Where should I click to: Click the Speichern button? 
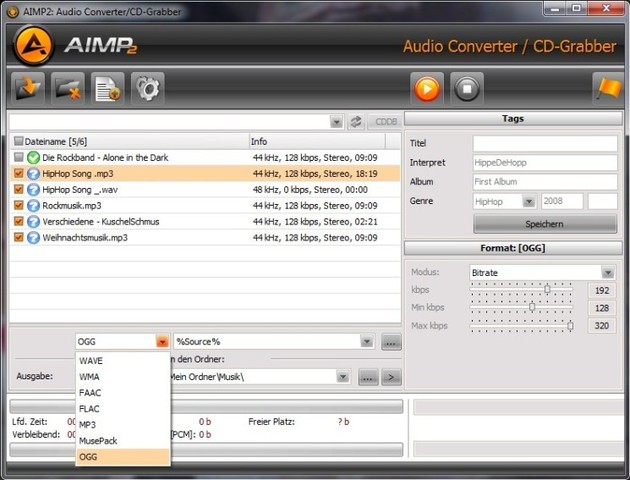(544, 224)
